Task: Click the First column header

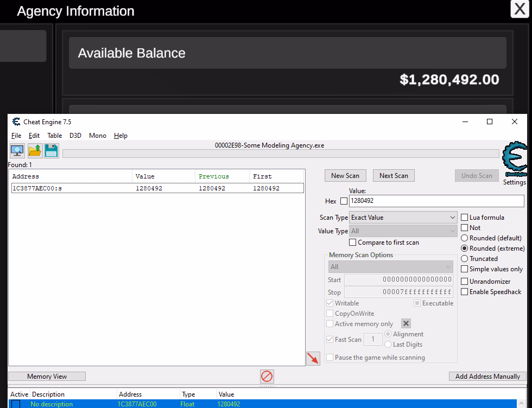Action: (x=276, y=176)
